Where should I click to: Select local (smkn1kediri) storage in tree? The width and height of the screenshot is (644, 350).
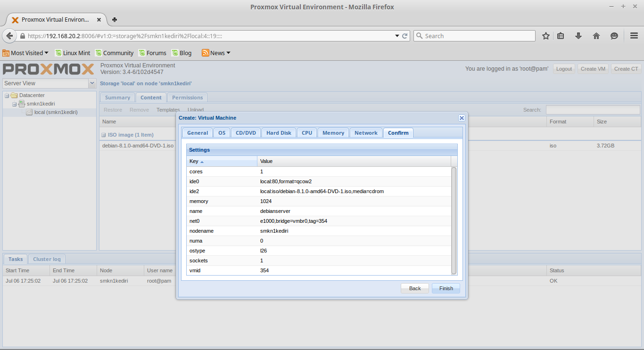tap(56, 112)
